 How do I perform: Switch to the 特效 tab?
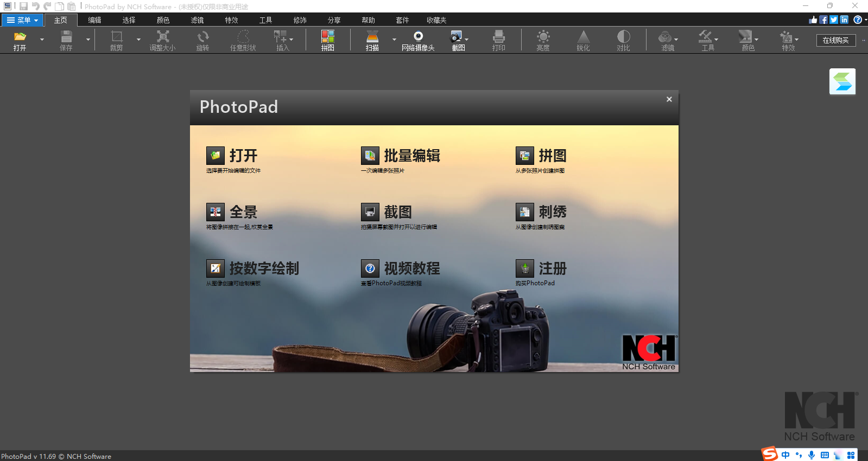coord(231,20)
